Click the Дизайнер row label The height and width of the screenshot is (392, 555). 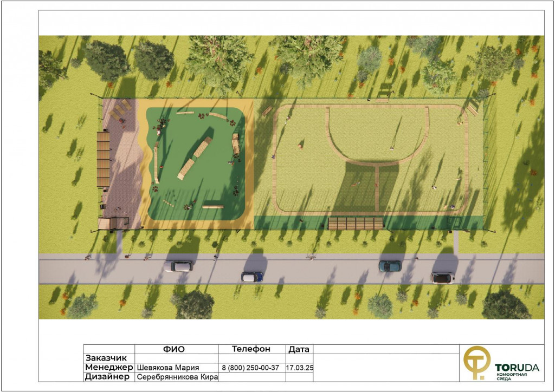click(107, 377)
